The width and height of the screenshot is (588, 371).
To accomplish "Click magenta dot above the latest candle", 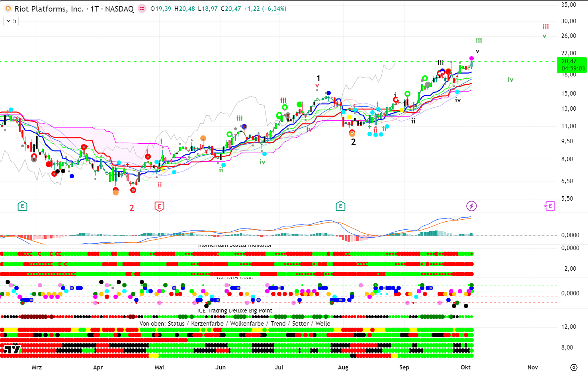I will tap(471, 59).
